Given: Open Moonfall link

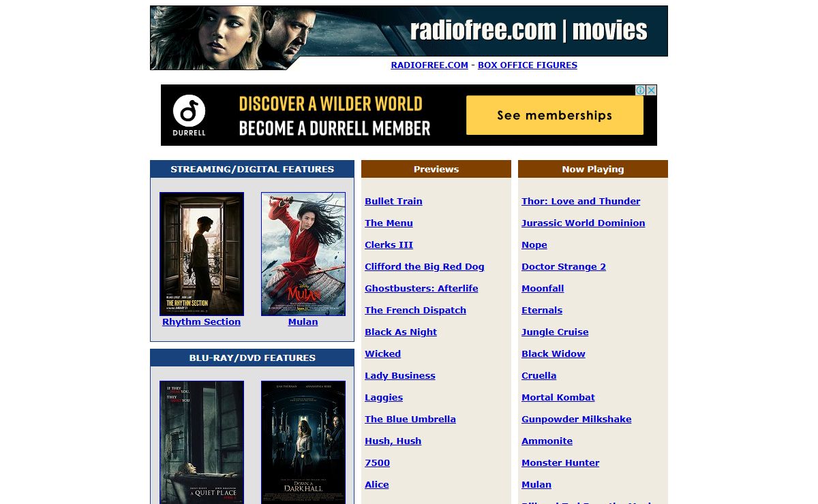Looking at the screenshot, I should tap(543, 288).
